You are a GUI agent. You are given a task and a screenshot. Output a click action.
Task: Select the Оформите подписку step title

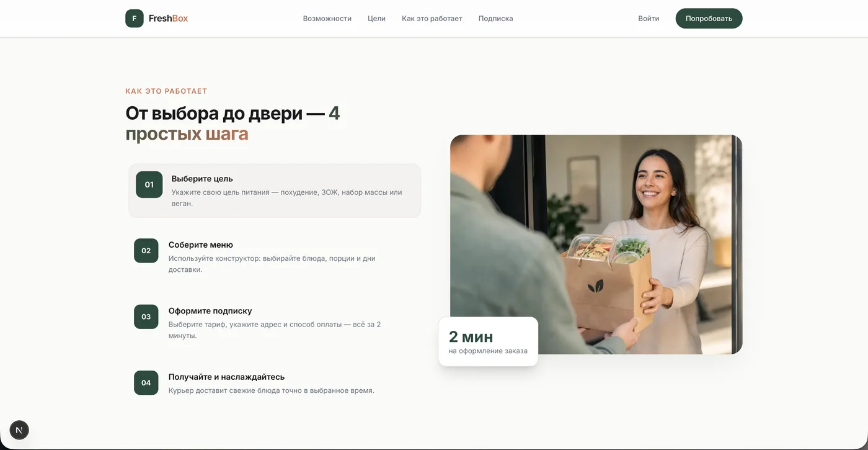[x=210, y=311]
